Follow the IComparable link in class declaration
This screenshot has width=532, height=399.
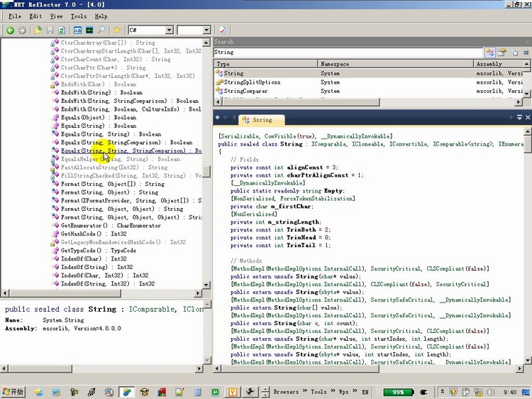tap(328, 144)
